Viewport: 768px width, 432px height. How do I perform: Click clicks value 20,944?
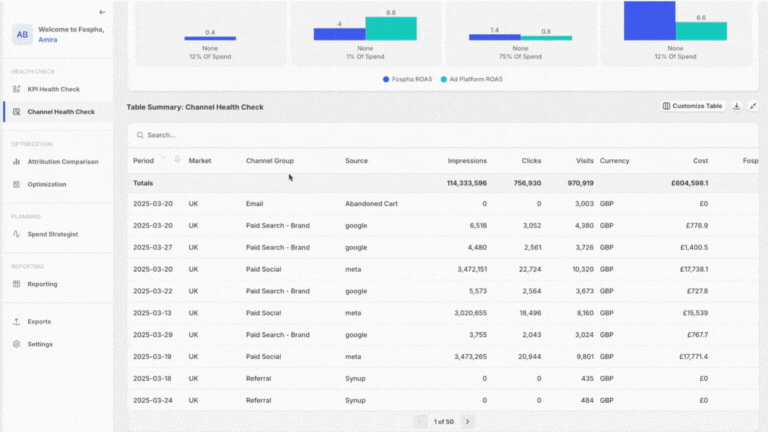[x=529, y=357]
